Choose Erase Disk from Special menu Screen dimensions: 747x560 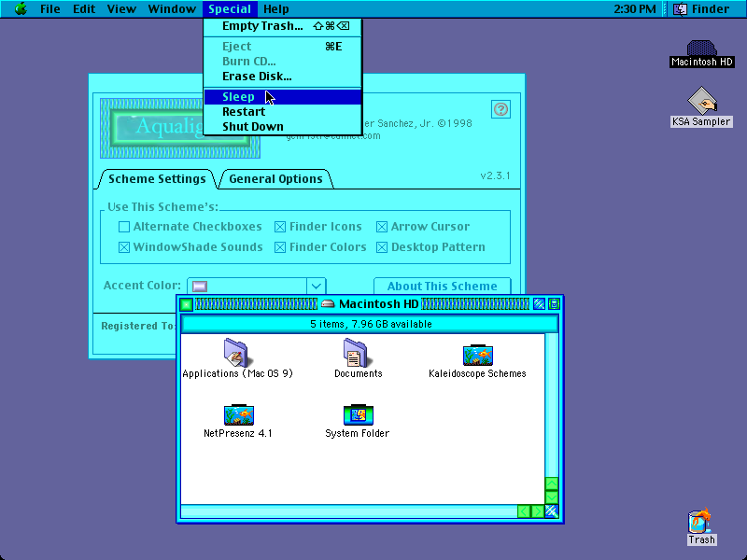pyautogui.click(x=283, y=77)
